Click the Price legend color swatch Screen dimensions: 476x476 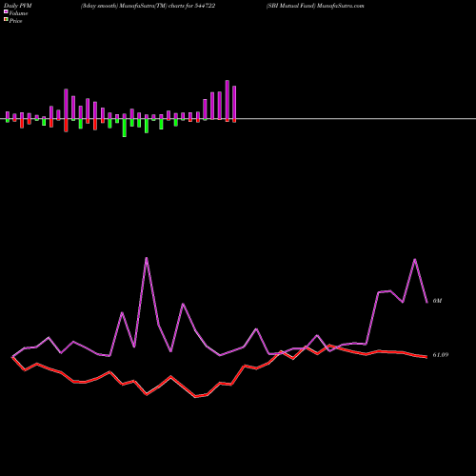coord(6,20)
